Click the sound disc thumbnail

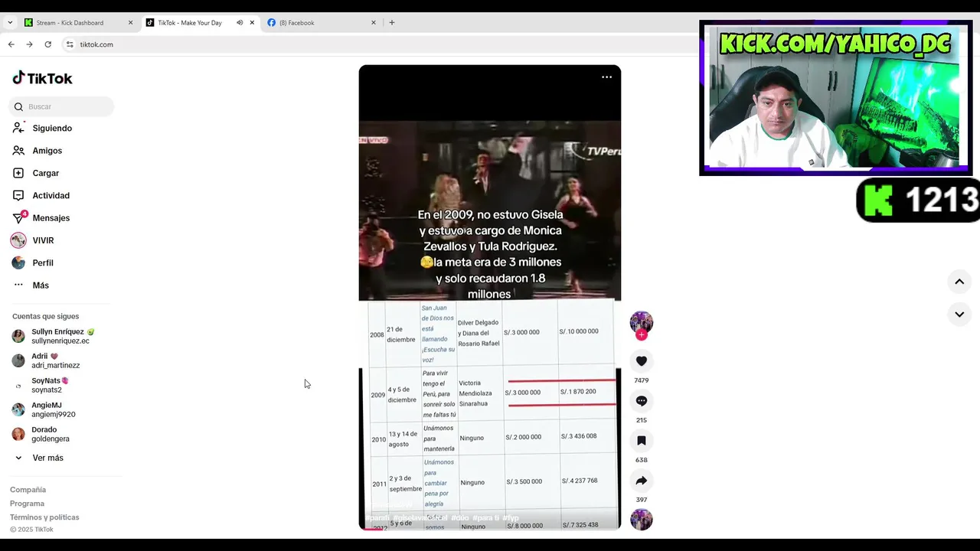pos(642,520)
